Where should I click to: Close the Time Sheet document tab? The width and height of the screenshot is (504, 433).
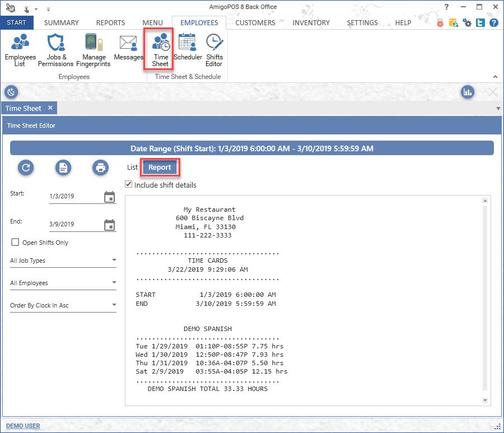coord(50,108)
